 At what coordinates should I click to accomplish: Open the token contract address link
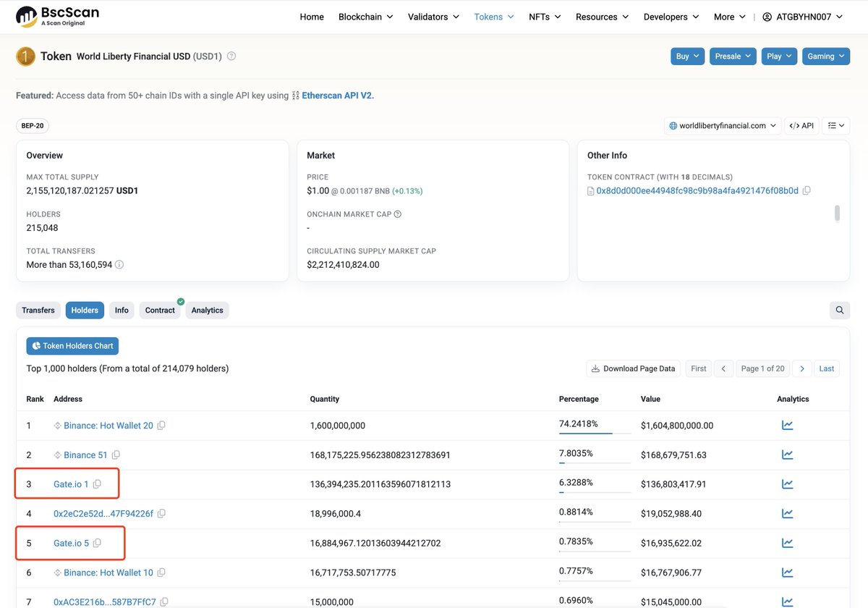point(697,190)
